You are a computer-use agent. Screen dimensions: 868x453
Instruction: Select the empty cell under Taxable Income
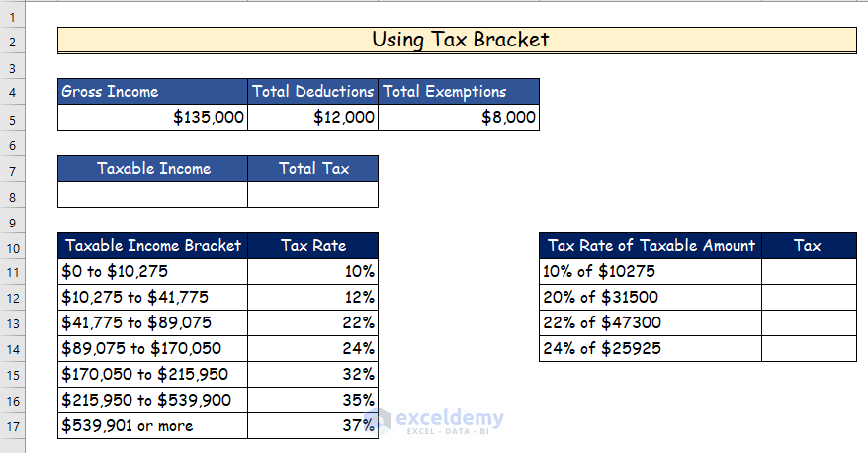point(152,195)
